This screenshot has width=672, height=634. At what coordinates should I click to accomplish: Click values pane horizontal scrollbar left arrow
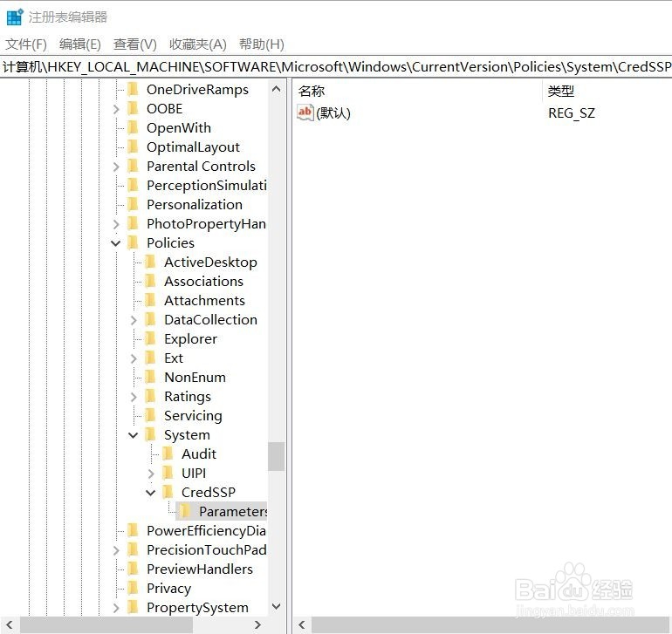tap(302, 624)
